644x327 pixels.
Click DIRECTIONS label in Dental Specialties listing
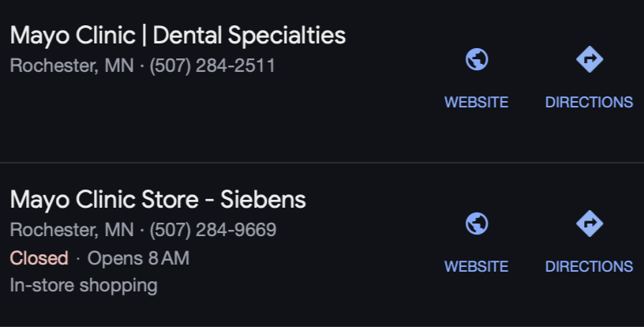pos(589,103)
